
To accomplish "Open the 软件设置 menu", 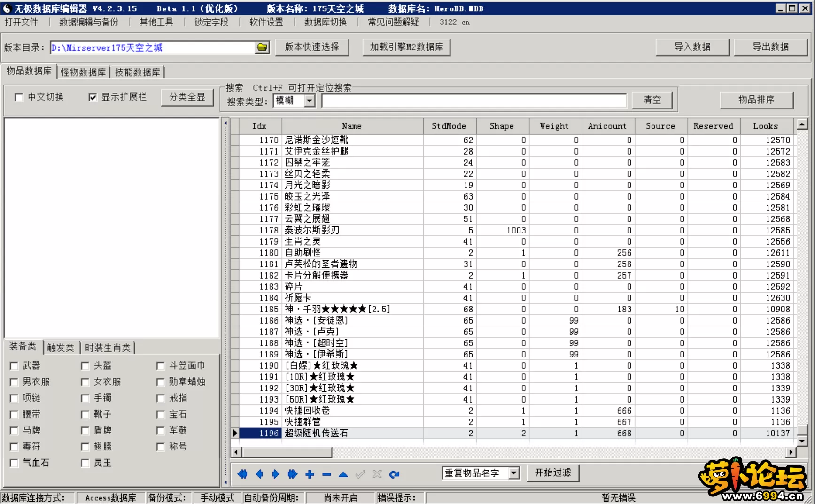I will point(266,22).
